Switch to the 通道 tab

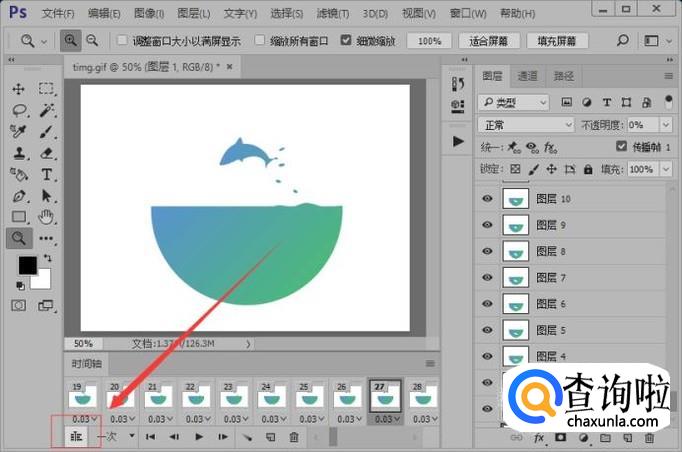click(528, 76)
